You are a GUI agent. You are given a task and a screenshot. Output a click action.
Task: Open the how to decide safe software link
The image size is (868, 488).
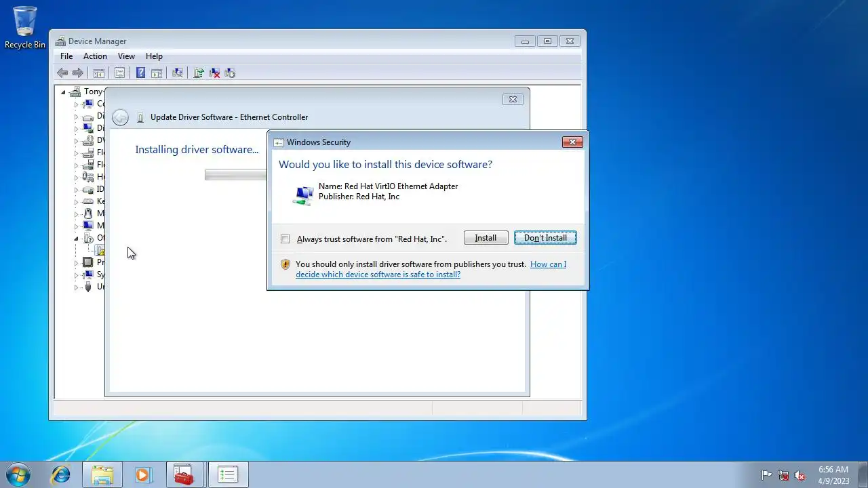431,269
